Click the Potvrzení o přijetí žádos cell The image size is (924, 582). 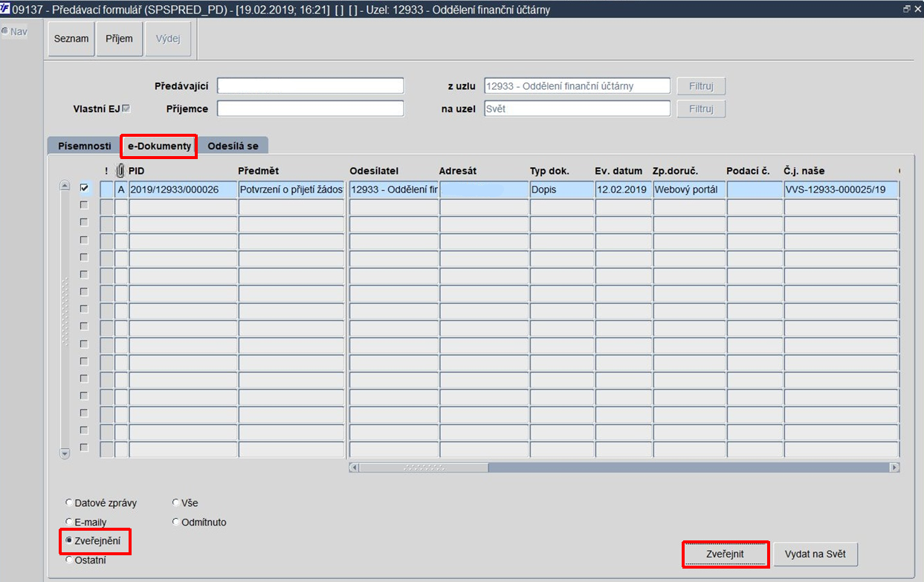pyautogui.click(x=291, y=190)
